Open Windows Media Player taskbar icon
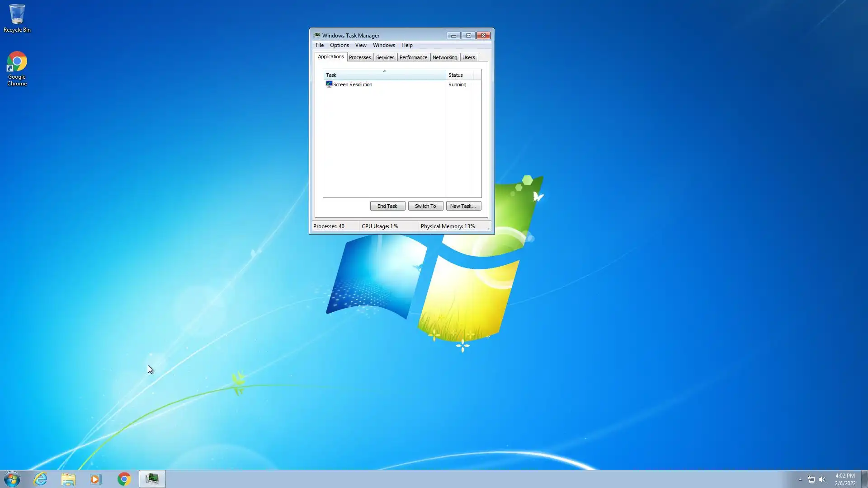 (x=95, y=479)
